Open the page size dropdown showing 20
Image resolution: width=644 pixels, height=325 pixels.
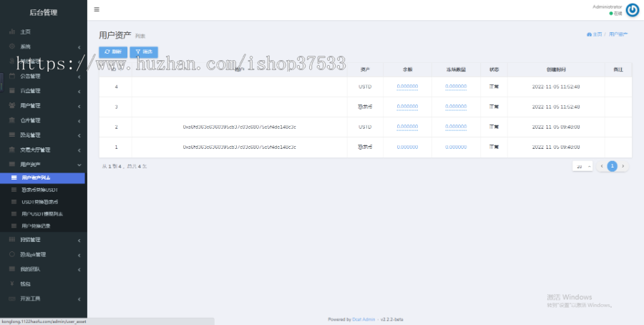(582, 166)
